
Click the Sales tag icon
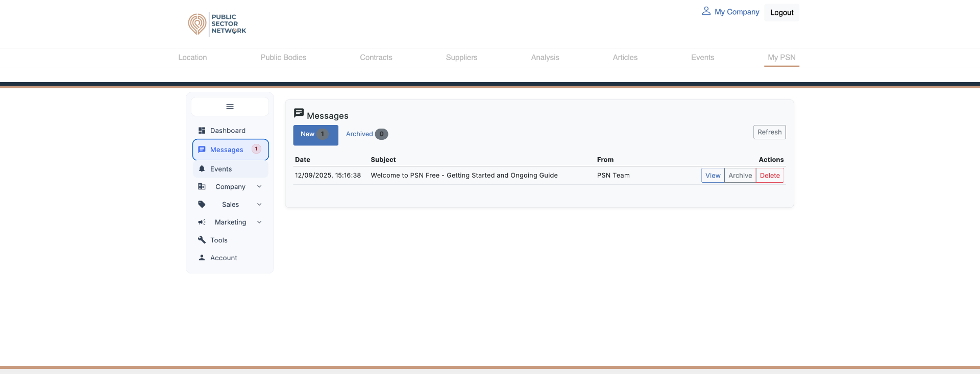coord(202,204)
